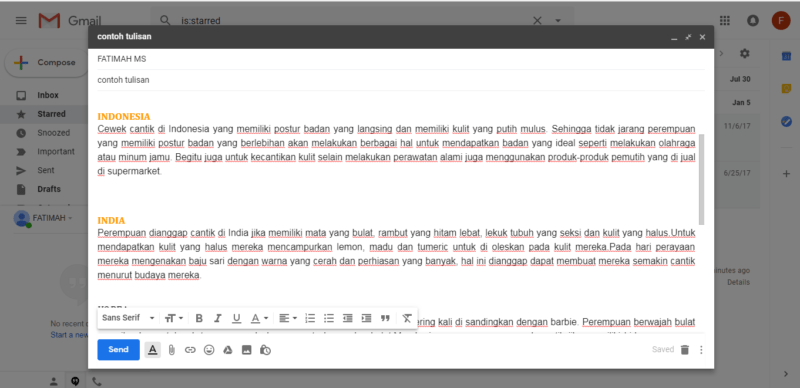800x388 pixels.
Task: Insert a bulleted list
Action: pos(329,318)
